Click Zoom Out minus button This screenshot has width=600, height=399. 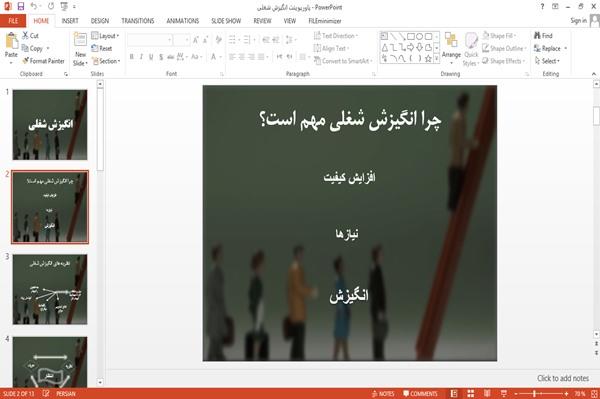[516, 394]
